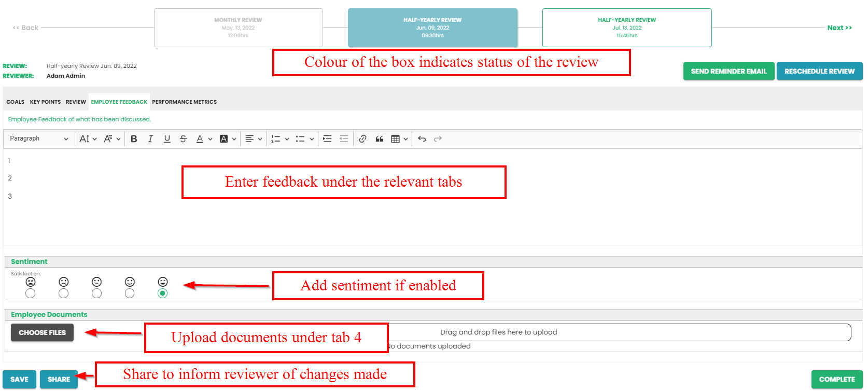Open the Key Points tab

[x=45, y=102]
